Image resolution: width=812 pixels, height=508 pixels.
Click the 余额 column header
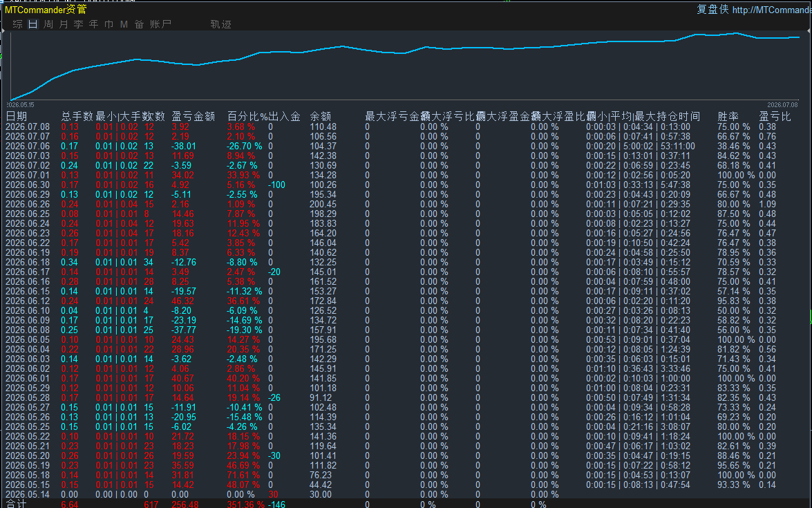click(320, 117)
